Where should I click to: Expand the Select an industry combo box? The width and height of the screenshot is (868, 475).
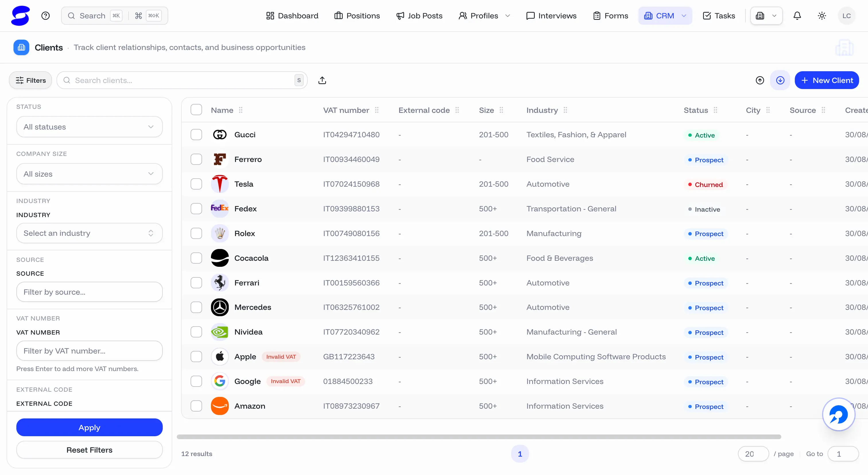point(89,233)
